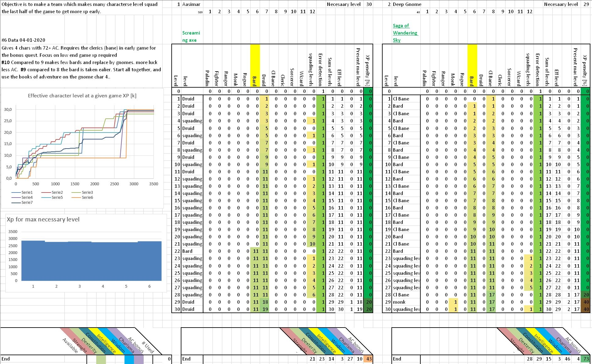Click the green total 73 cell
This screenshot has width=592, height=364.
(x=585, y=359)
